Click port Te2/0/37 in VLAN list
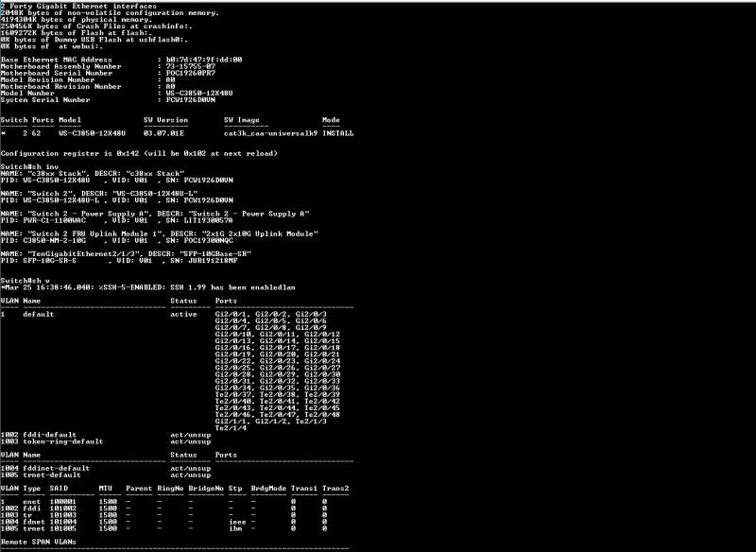This screenshot has height=552, width=756. [232, 395]
